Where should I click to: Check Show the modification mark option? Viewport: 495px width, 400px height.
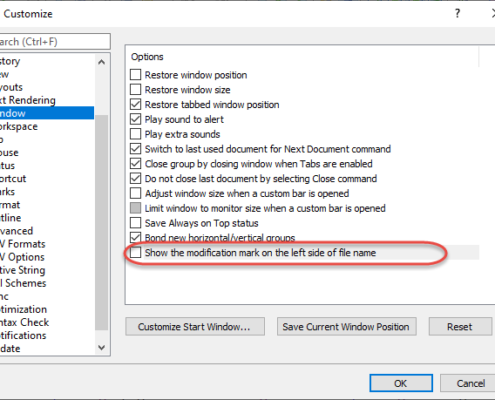click(135, 253)
